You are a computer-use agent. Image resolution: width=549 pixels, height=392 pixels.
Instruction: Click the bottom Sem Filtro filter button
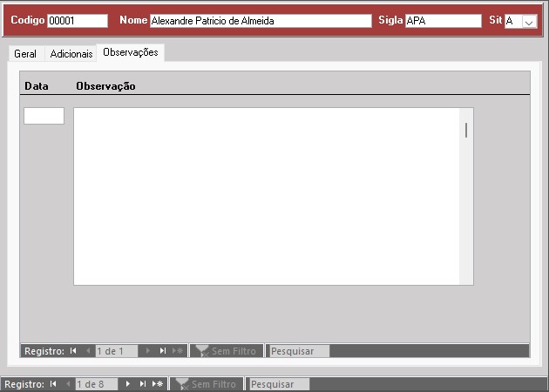[207, 384]
